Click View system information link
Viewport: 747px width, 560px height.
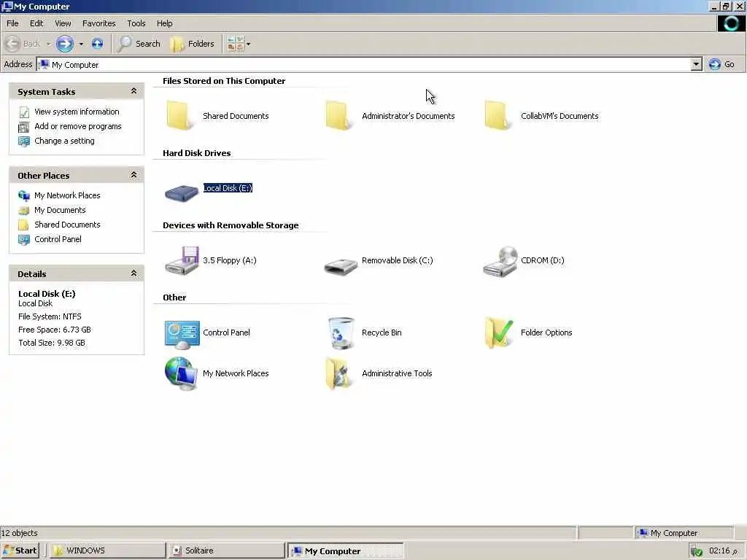pyautogui.click(x=77, y=112)
